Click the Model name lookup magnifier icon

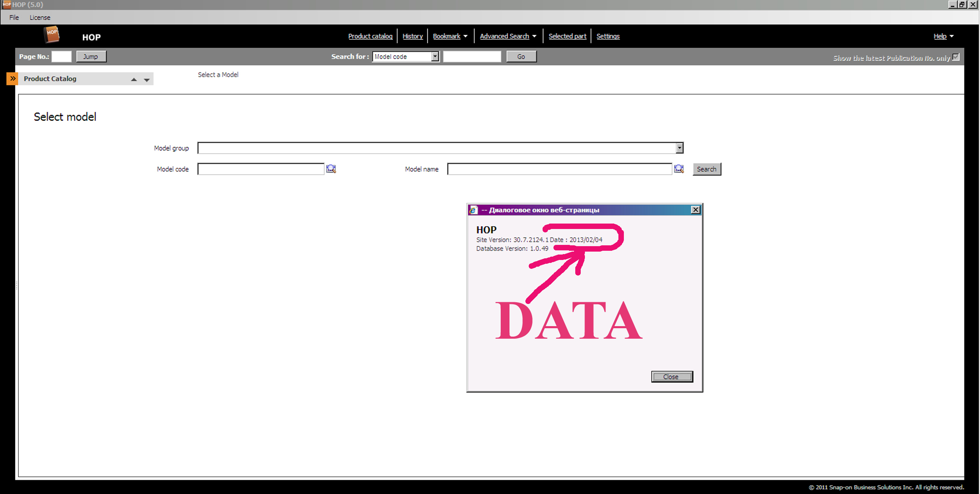pyautogui.click(x=679, y=169)
